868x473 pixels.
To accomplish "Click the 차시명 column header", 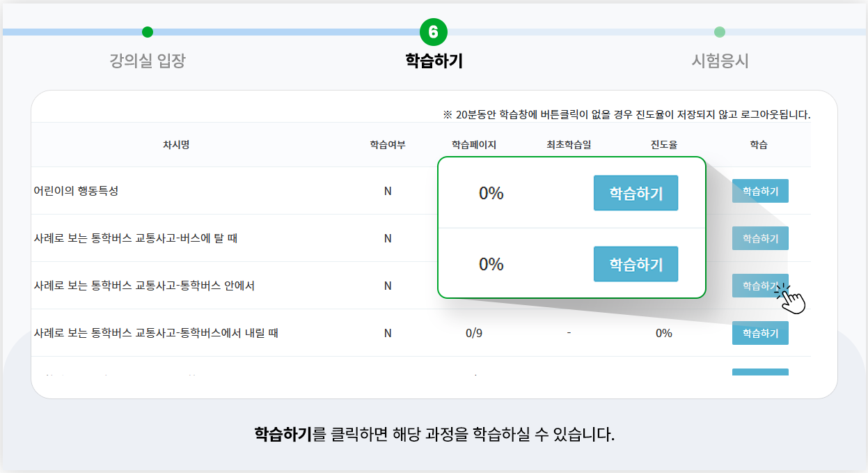I will click(x=176, y=145).
